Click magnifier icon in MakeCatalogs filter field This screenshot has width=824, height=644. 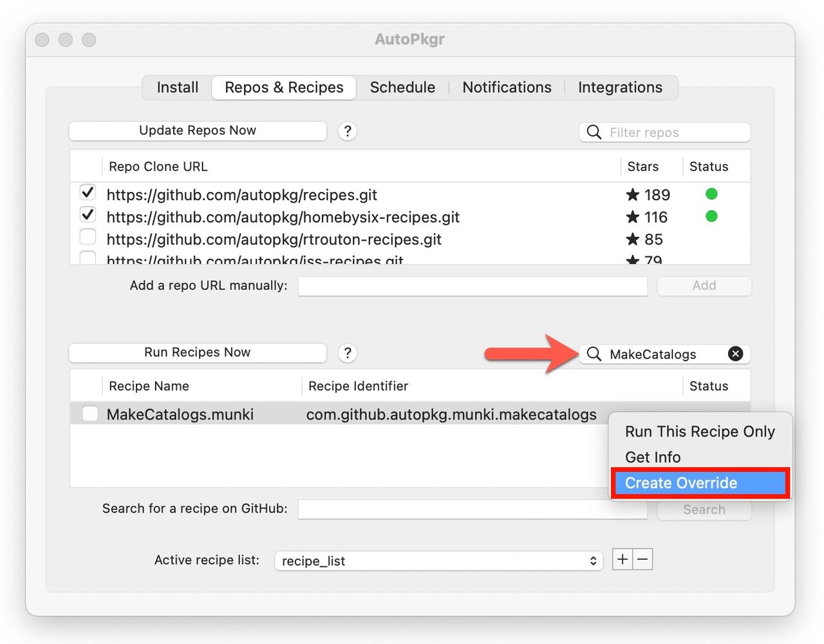point(594,354)
